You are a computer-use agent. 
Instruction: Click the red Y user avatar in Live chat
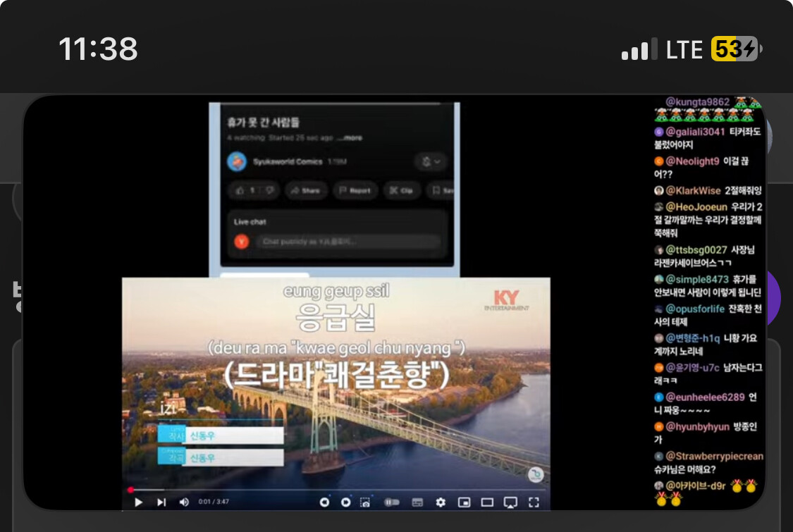tap(242, 242)
